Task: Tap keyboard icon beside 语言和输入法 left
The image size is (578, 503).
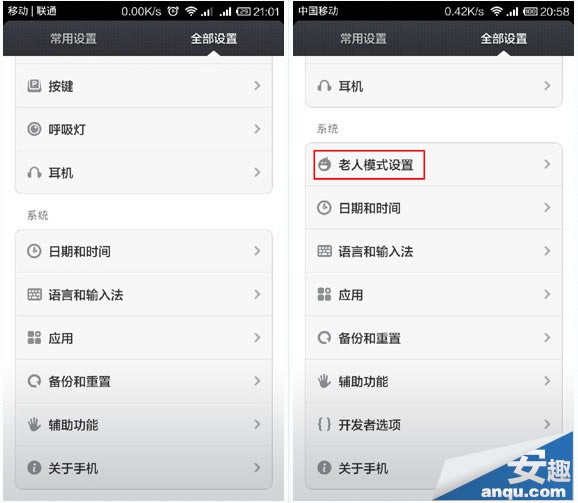Action: pos(34,294)
